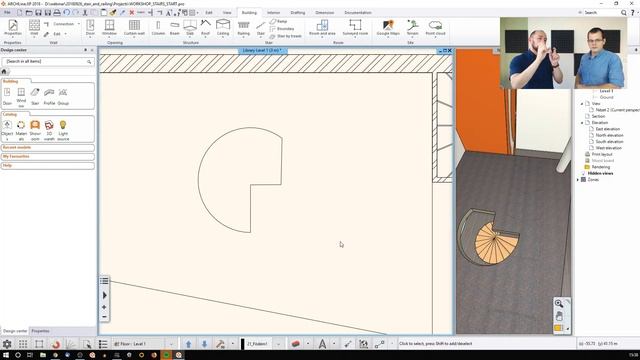Open the File menu
The width and height of the screenshot is (640, 360).
tap(7, 13)
